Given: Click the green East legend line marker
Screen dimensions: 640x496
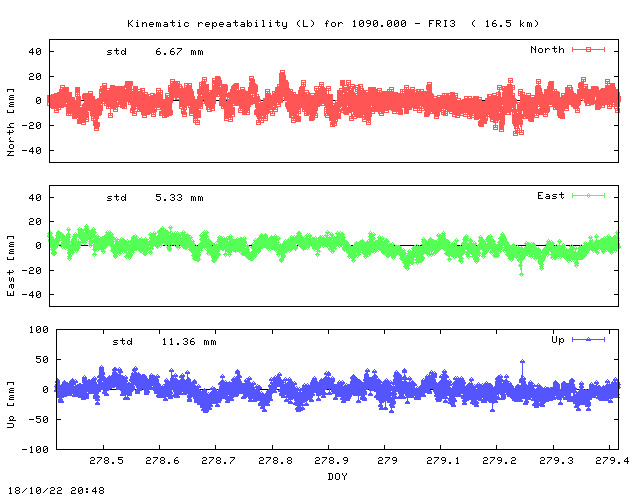Looking at the screenshot, I should [588, 196].
